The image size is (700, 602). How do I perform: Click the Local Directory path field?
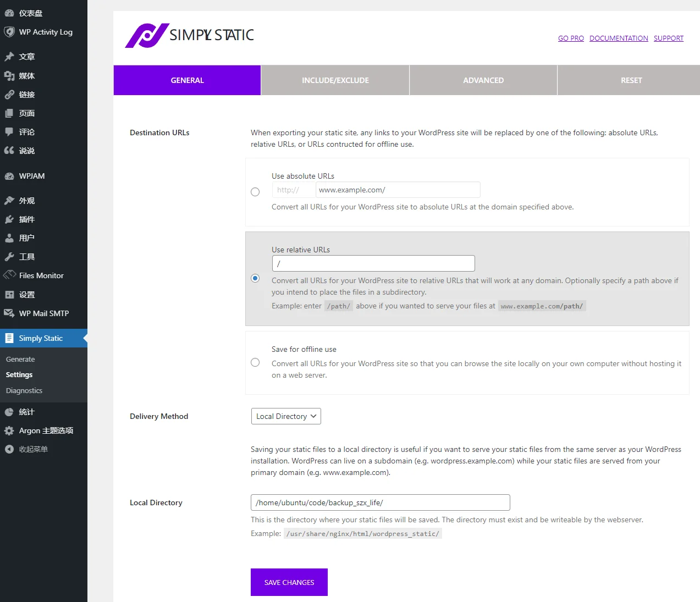(x=380, y=502)
